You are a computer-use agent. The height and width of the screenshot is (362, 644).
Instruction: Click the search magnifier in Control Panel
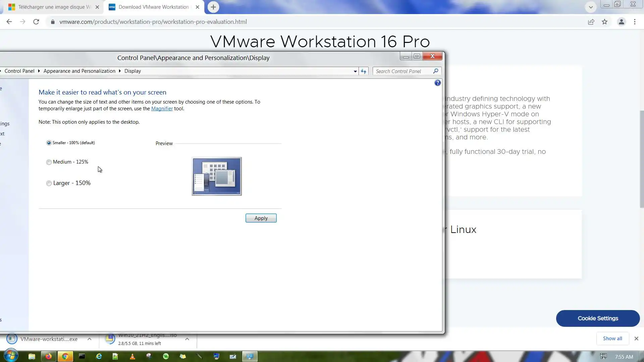(x=435, y=71)
